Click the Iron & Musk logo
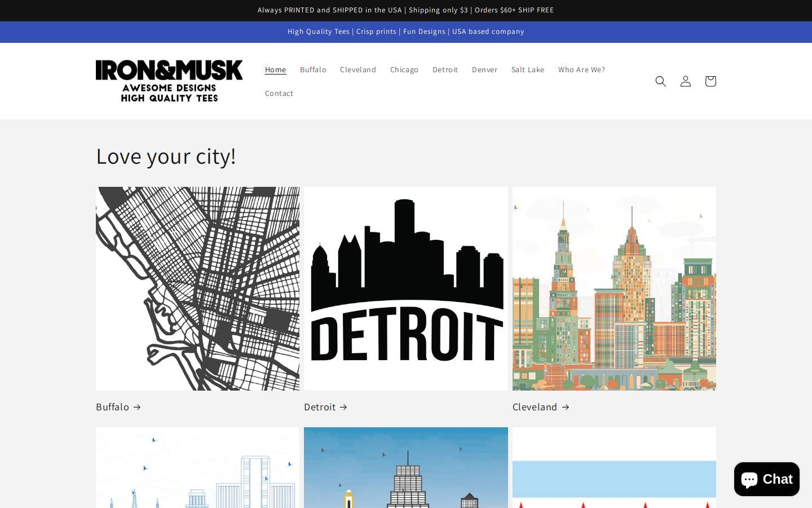812x508 pixels. point(169,81)
